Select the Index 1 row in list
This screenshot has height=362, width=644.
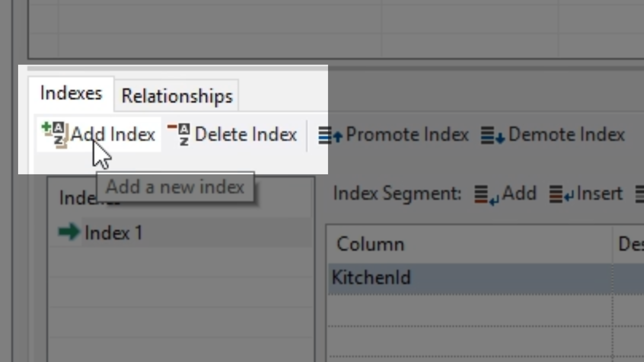tap(114, 233)
